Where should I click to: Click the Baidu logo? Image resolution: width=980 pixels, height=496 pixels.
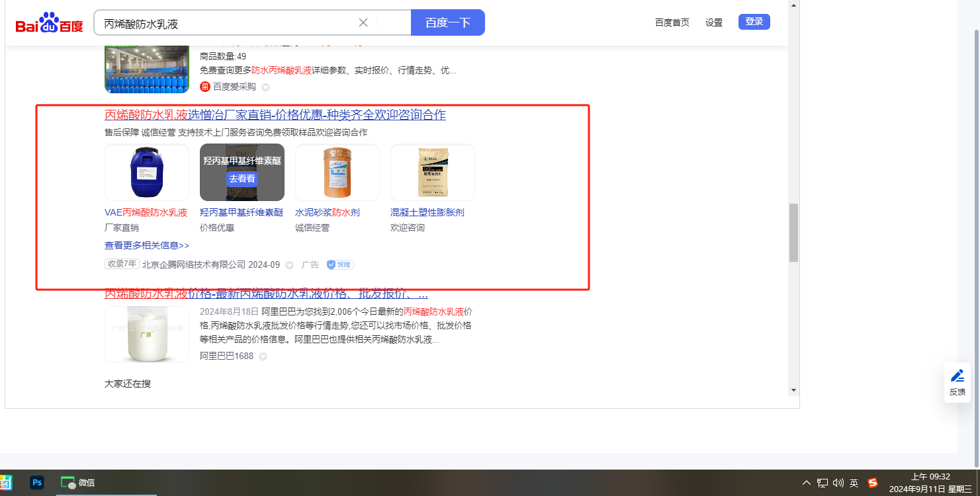(x=50, y=23)
